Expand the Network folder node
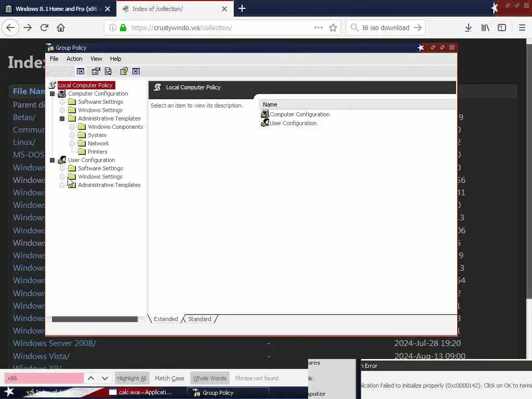Image resolution: width=532 pixels, height=399 pixels. 72,143
